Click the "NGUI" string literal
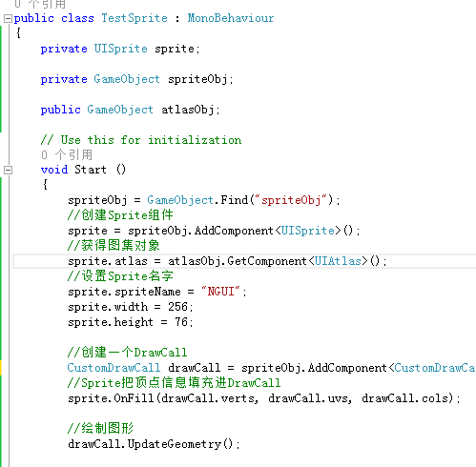 pyautogui.click(x=221, y=292)
